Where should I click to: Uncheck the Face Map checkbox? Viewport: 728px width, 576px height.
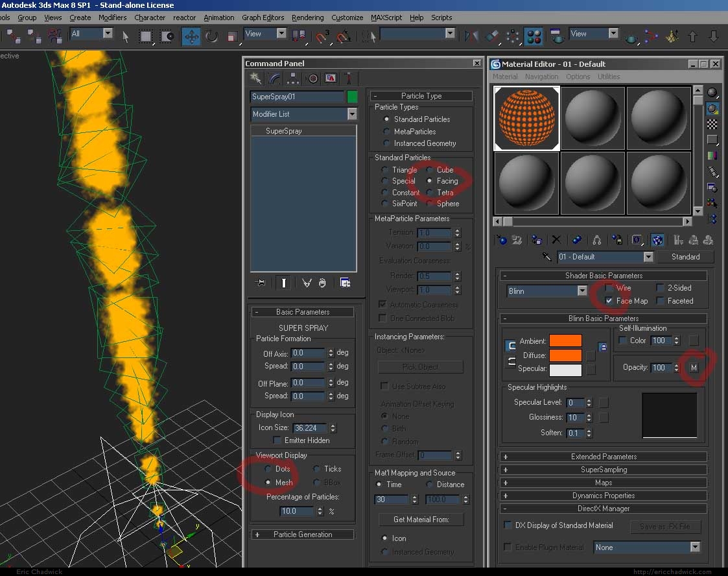point(609,301)
